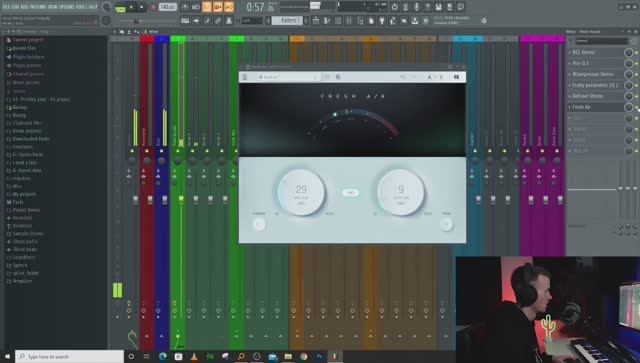Click the round icon beside mixer preset field
The height and width of the screenshot is (363, 640).
point(634,41)
